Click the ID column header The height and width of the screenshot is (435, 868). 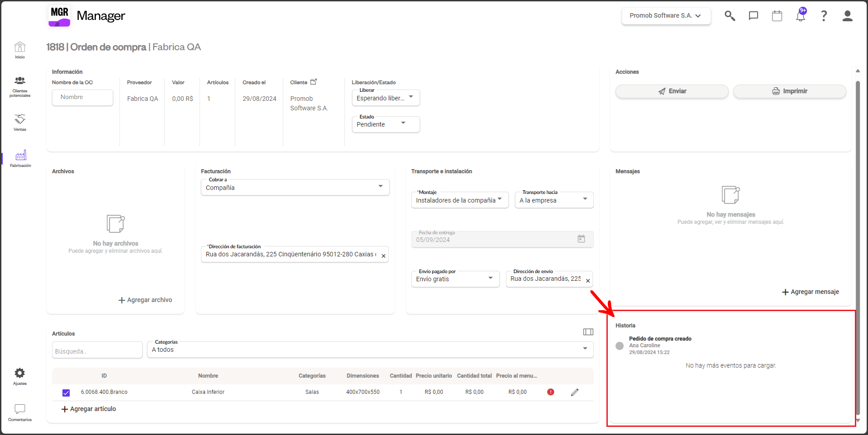pos(104,376)
